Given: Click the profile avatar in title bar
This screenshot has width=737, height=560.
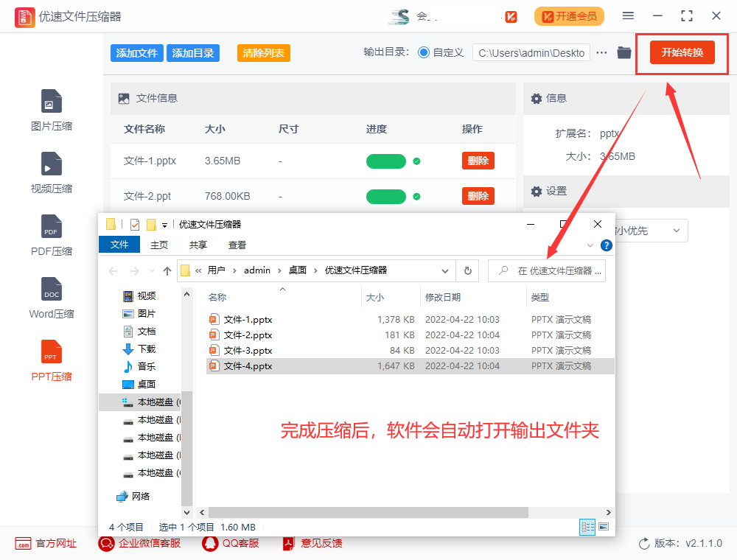Looking at the screenshot, I should 399,17.
